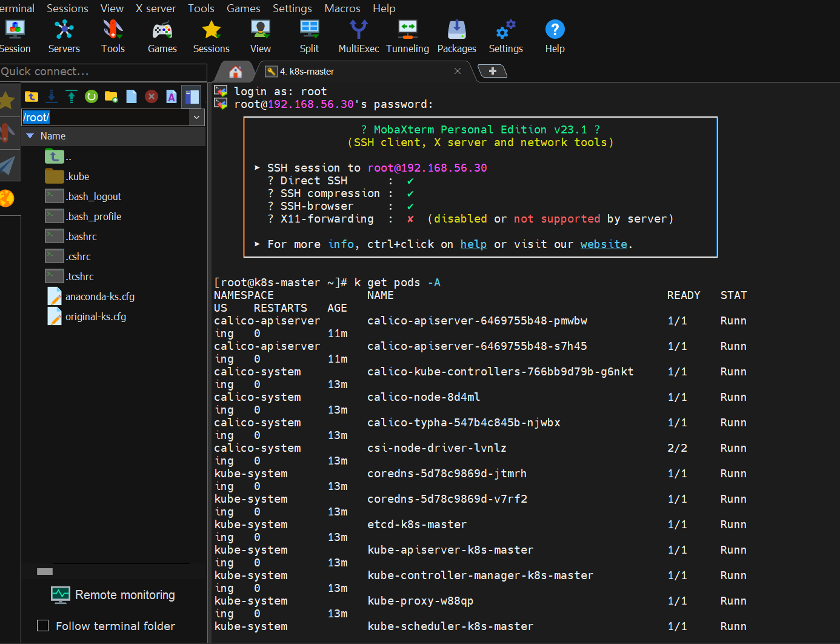Open the View menu in menu bar
This screenshot has width=840, height=644.
click(x=112, y=8)
